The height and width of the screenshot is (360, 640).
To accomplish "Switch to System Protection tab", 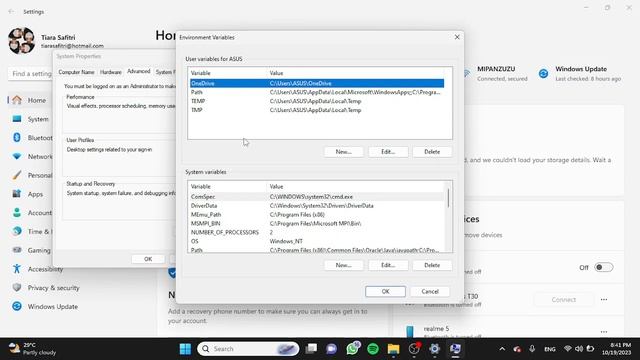I will pyautogui.click(x=165, y=72).
